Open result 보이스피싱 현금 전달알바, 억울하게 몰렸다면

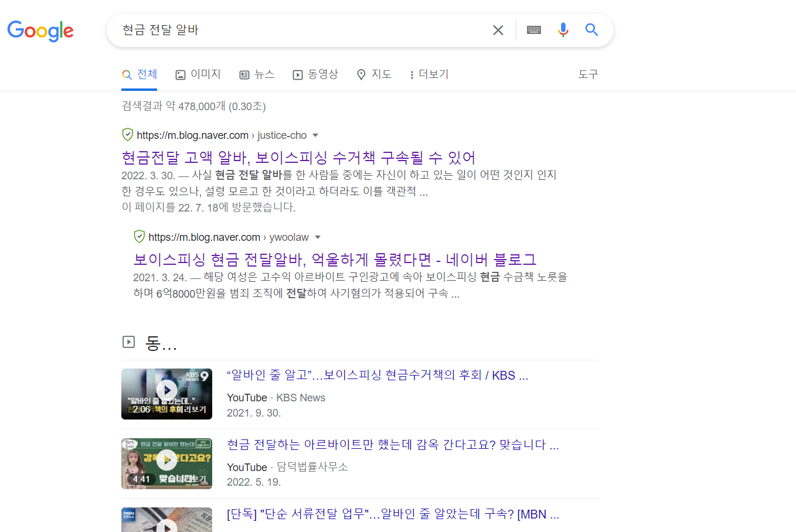(335, 260)
